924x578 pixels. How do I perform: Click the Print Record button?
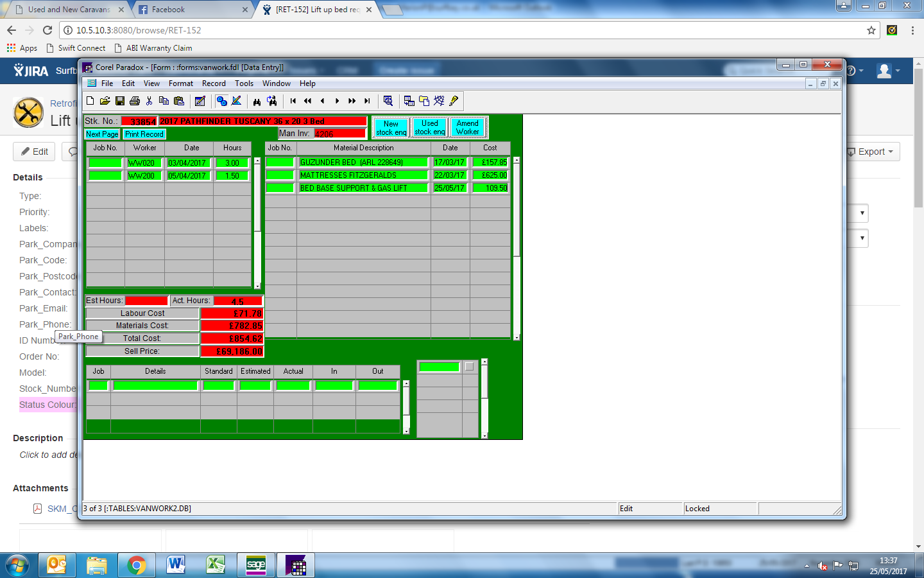click(144, 134)
